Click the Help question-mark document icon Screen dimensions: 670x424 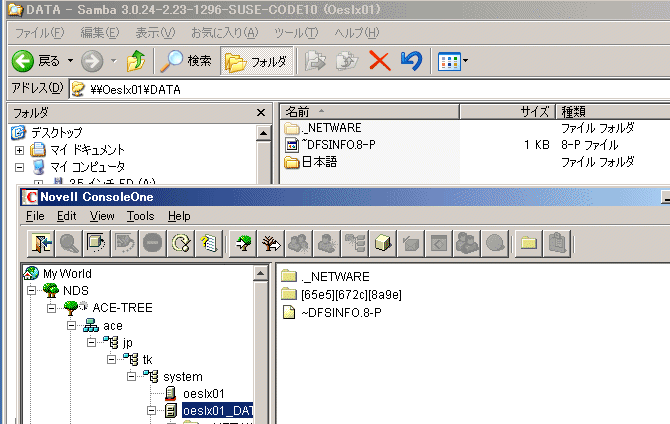tap(209, 244)
